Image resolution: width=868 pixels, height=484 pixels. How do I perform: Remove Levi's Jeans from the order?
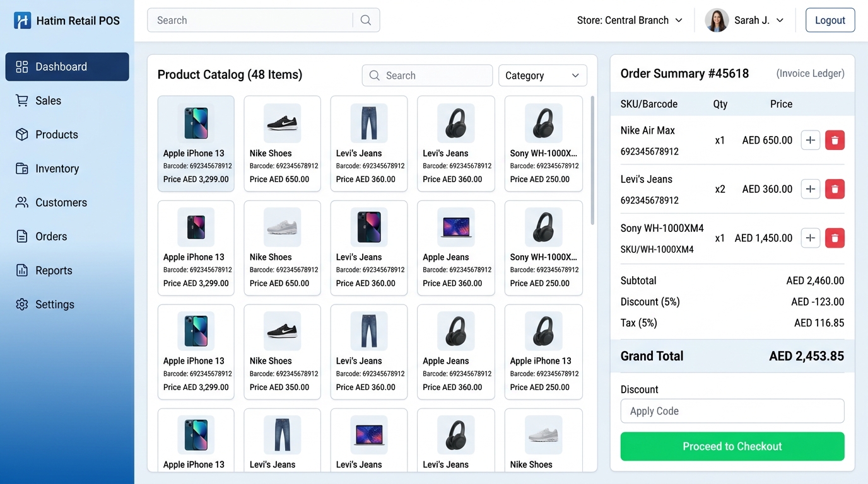click(835, 188)
